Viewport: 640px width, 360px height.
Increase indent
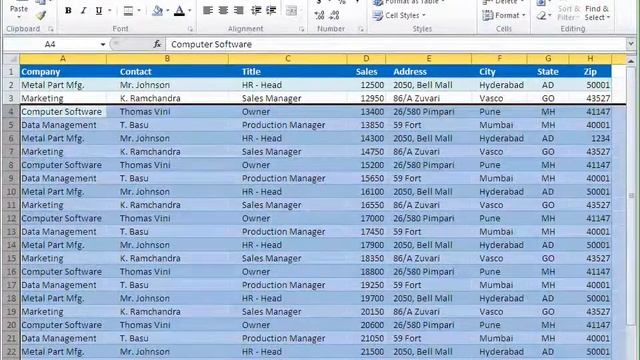(x=271, y=11)
